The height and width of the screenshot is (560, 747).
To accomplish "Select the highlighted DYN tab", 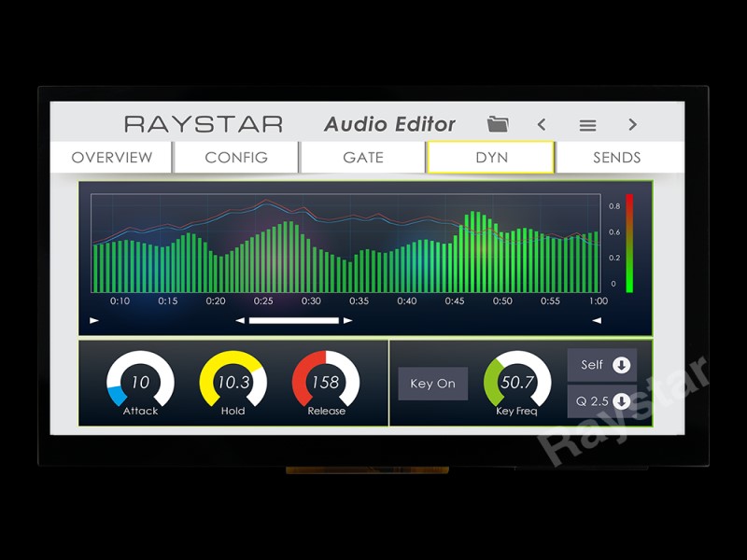I will tap(491, 157).
